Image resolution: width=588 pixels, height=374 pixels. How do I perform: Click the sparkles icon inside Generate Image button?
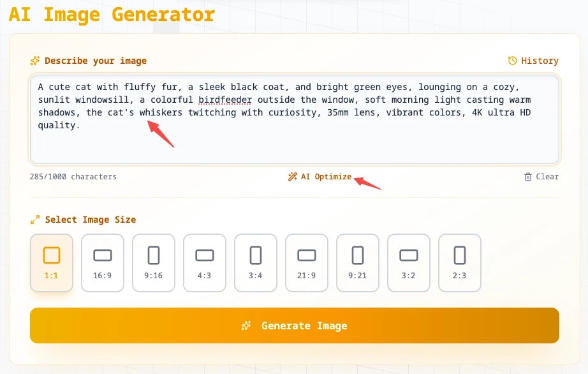click(x=247, y=325)
